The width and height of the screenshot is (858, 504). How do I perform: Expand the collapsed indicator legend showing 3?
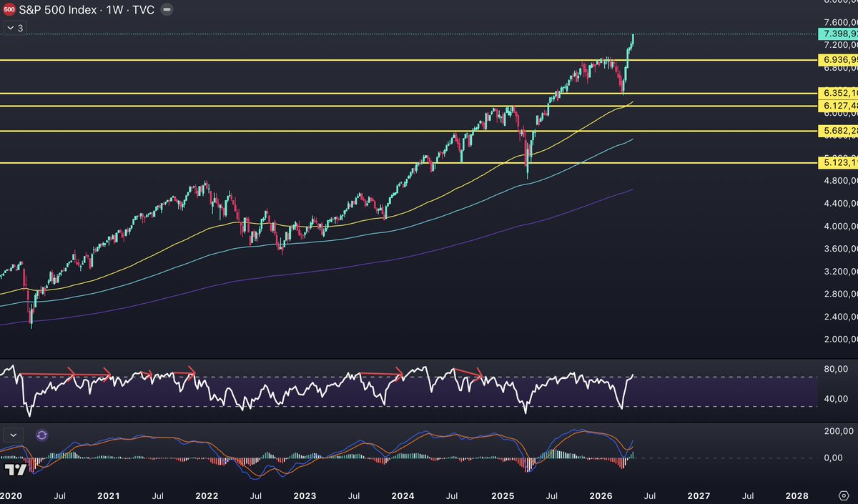tap(14, 28)
